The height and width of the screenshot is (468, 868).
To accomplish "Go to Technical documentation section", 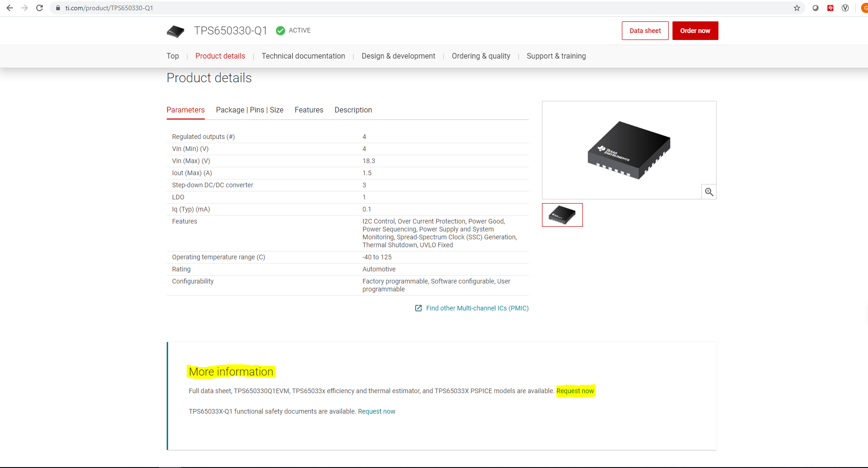I will 303,56.
